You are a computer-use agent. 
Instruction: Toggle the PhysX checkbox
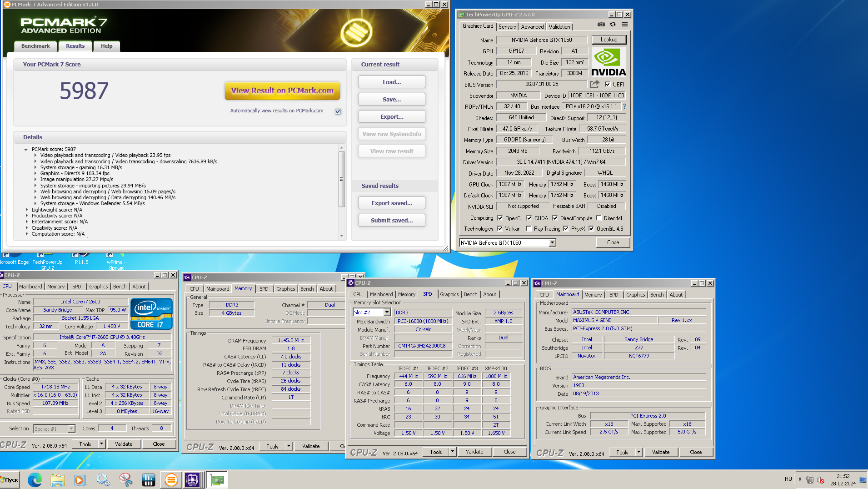[566, 228]
